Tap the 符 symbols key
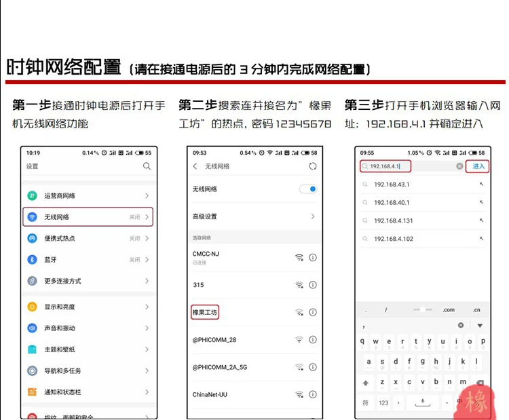509x420 pixels. [366, 403]
